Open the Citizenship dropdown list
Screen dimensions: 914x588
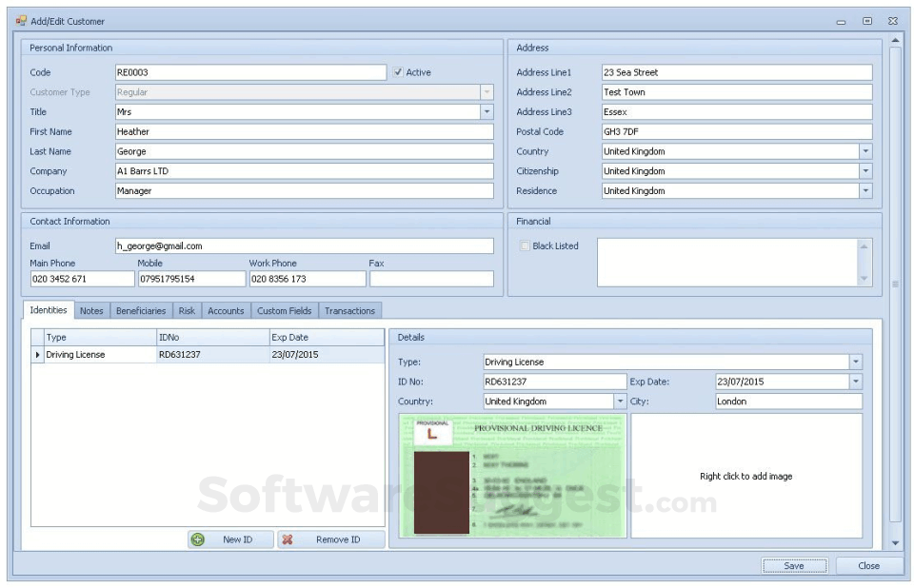864,171
